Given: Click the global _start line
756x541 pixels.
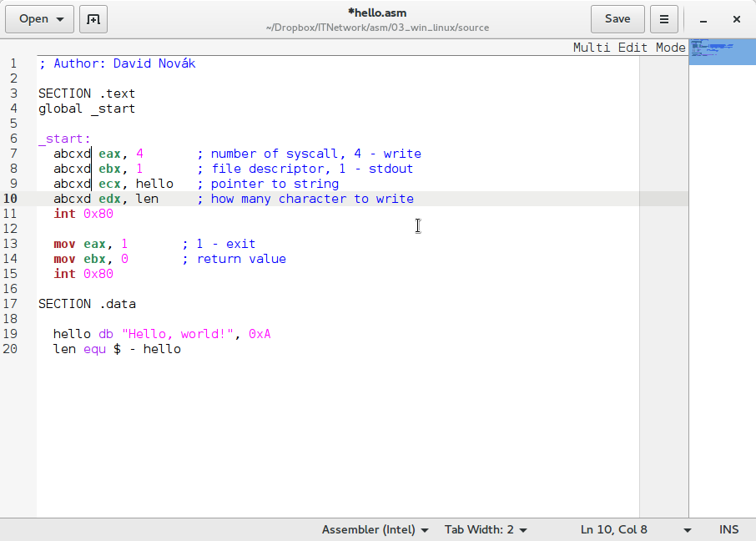Looking at the screenshot, I should [86, 109].
